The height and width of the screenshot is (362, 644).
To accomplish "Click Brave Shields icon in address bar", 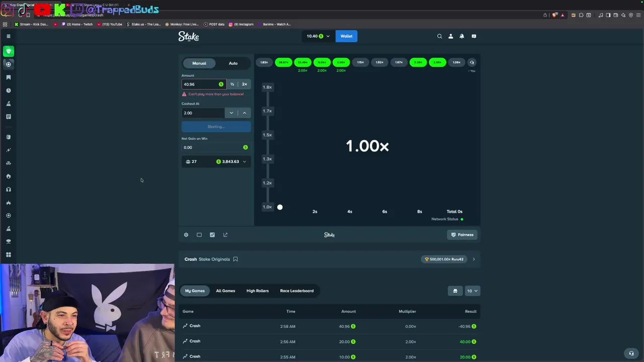I will (x=555, y=15).
